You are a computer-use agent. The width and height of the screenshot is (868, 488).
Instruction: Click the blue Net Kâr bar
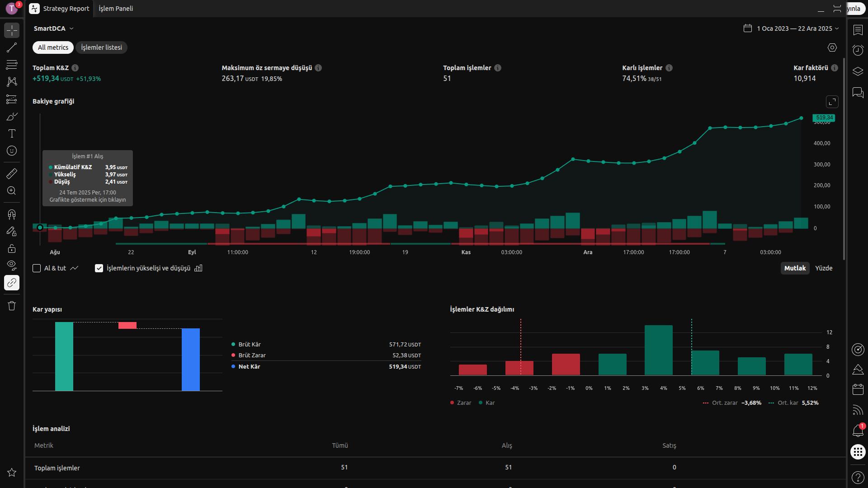pyautogui.click(x=190, y=360)
